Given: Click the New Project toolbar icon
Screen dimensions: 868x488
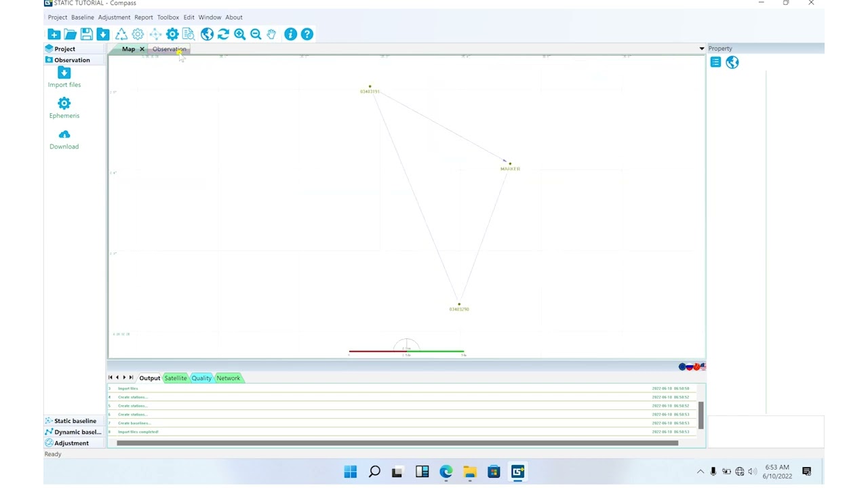Looking at the screenshot, I should 54,34.
